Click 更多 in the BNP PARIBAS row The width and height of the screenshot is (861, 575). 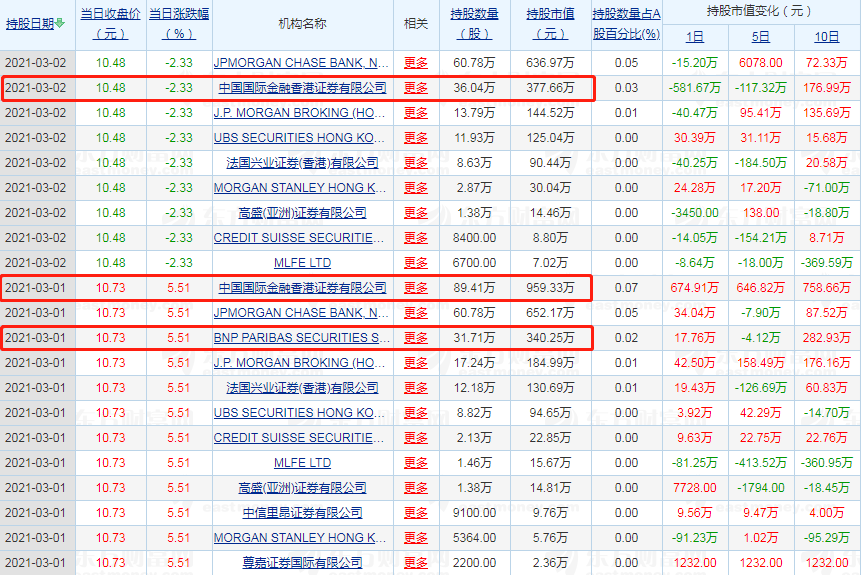pyautogui.click(x=416, y=338)
